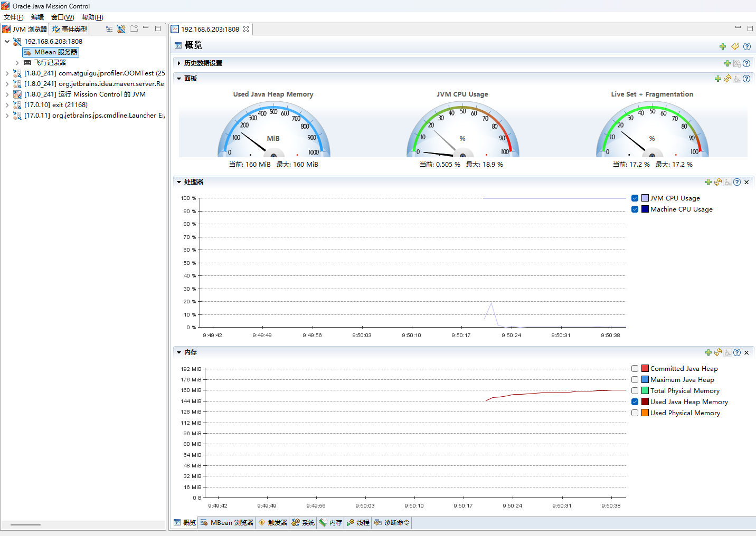756x536 pixels.
Task: Click the tree layout icon in JVM browser toolbar
Action: point(109,29)
